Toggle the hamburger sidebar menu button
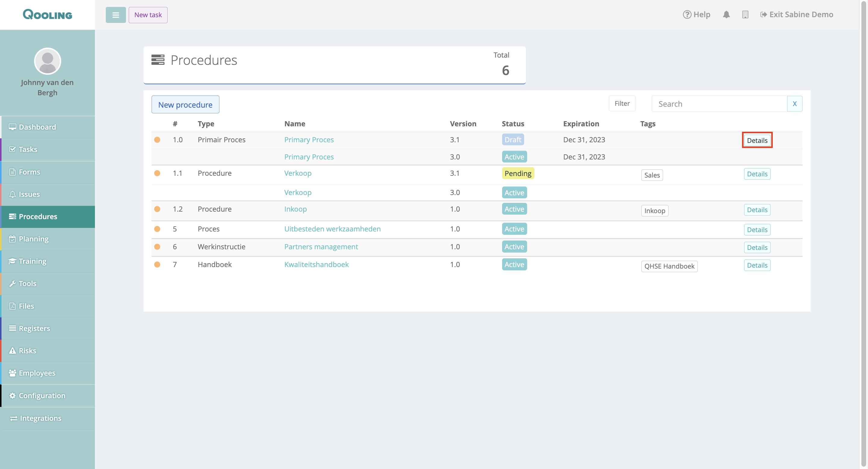This screenshot has width=868, height=469. (115, 15)
